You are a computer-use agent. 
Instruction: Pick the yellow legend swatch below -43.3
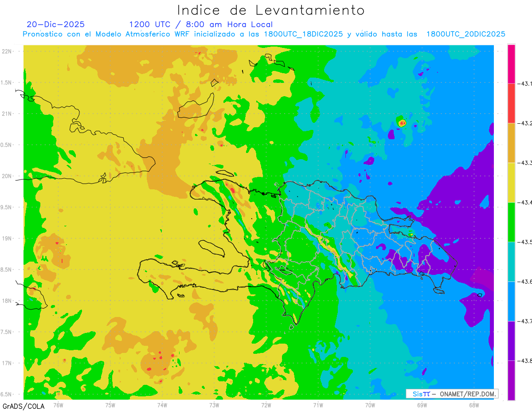tap(511, 182)
